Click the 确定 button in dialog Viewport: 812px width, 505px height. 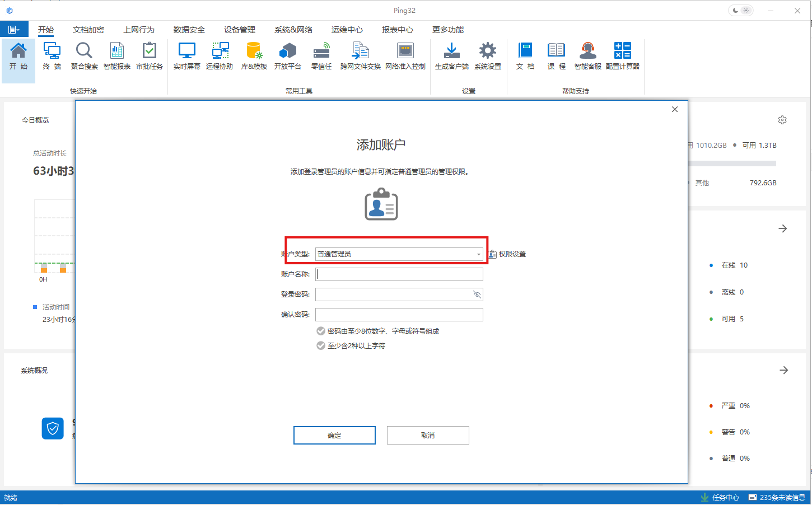point(334,436)
